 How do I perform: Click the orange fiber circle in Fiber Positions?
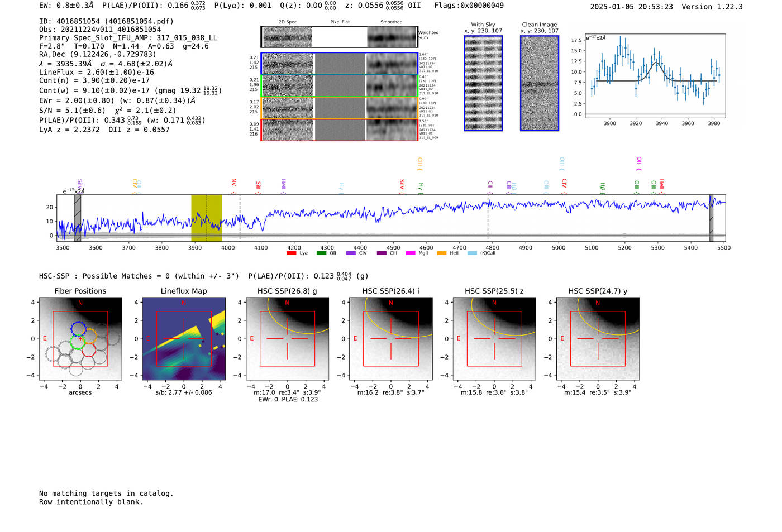(x=89, y=336)
